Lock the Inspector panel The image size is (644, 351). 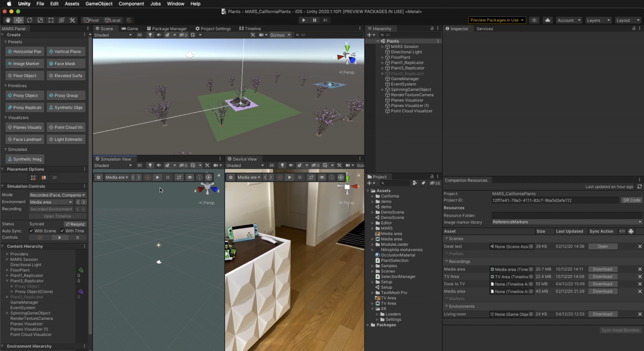pos(634,28)
